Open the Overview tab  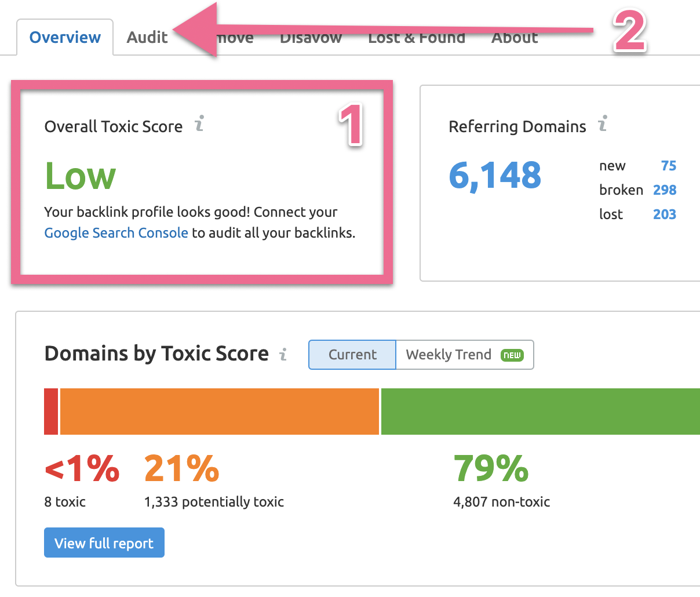coord(65,38)
